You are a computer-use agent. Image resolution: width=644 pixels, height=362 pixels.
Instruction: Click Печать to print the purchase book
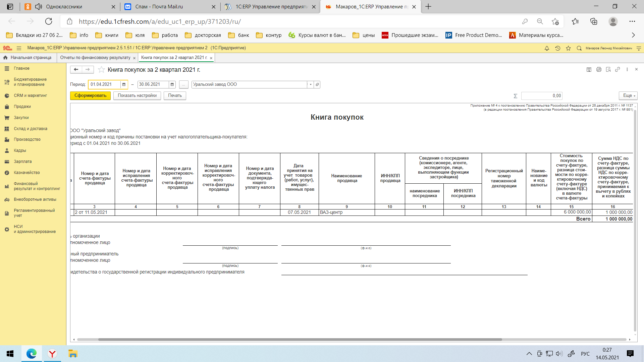click(175, 96)
